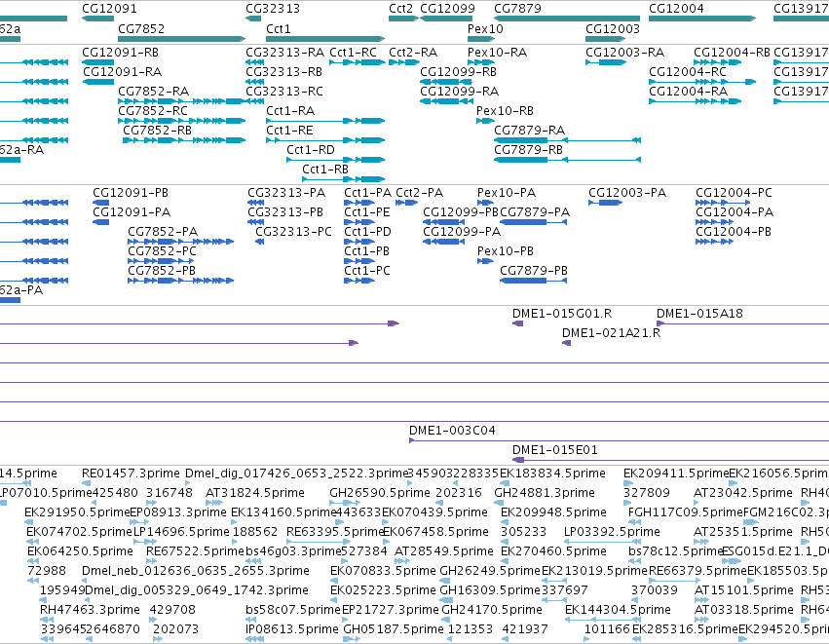Click the CG7879 gene label
Screen dimensions: 829x644
click(517, 9)
